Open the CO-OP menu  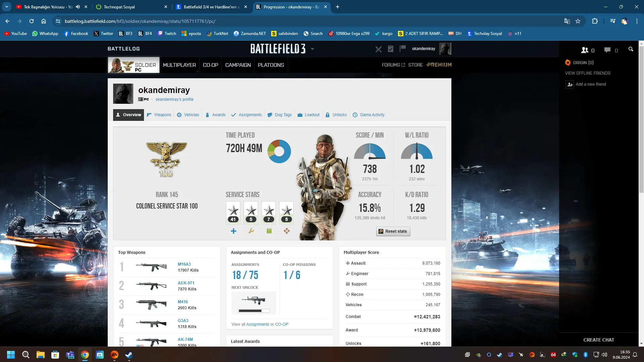click(211, 65)
